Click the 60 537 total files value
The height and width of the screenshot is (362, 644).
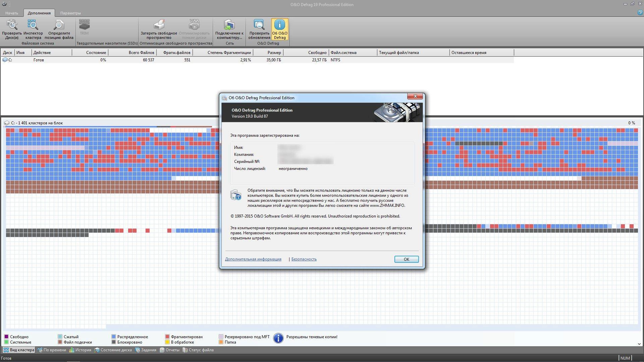148,60
